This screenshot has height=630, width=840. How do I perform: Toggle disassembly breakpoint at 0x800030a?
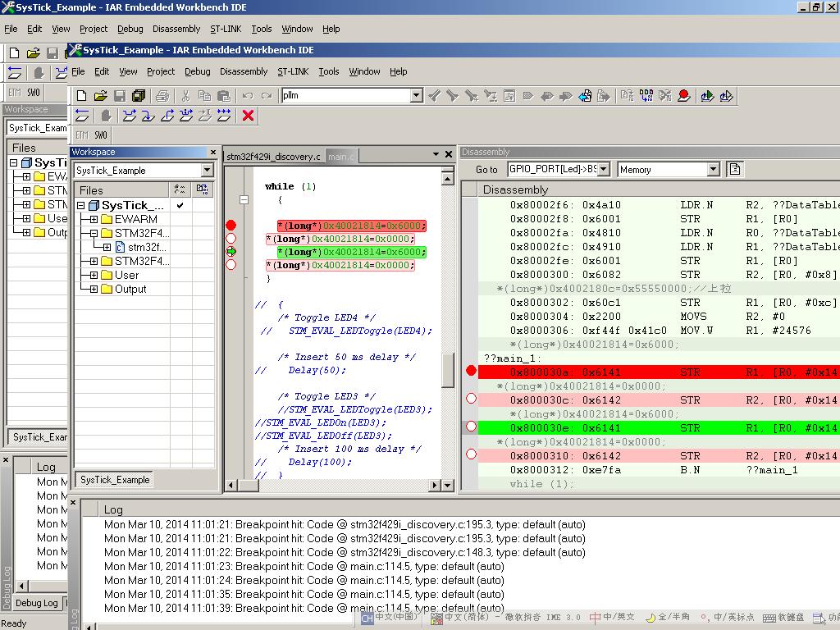pos(471,370)
